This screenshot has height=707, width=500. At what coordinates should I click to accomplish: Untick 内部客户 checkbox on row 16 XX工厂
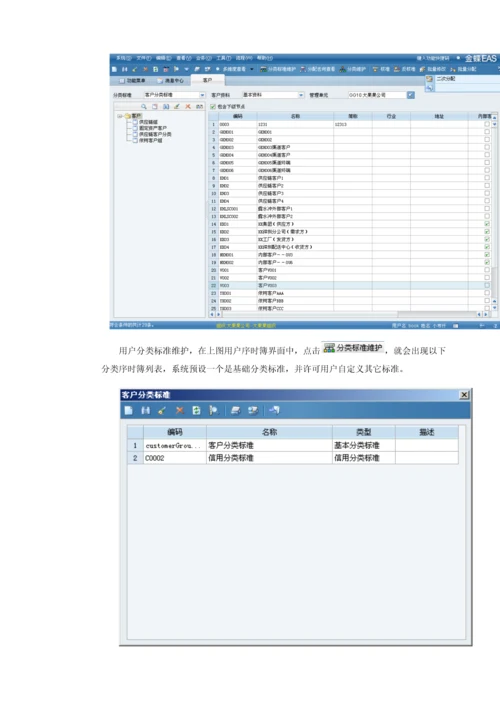click(487, 239)
